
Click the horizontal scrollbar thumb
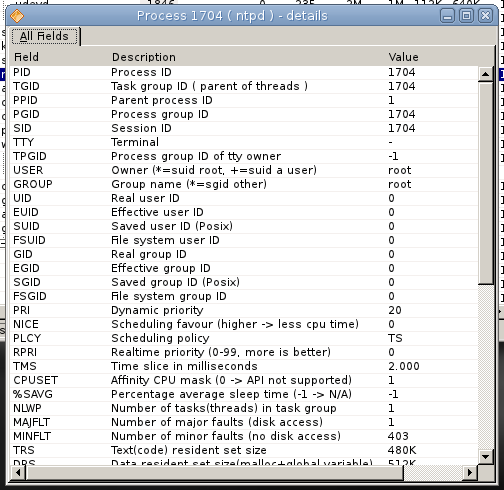(215, 472)
